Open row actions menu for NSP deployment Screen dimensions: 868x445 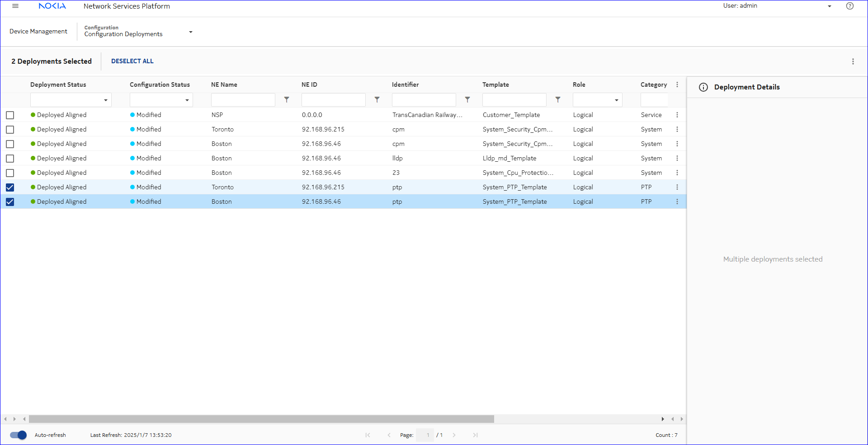tap(677, 115)
